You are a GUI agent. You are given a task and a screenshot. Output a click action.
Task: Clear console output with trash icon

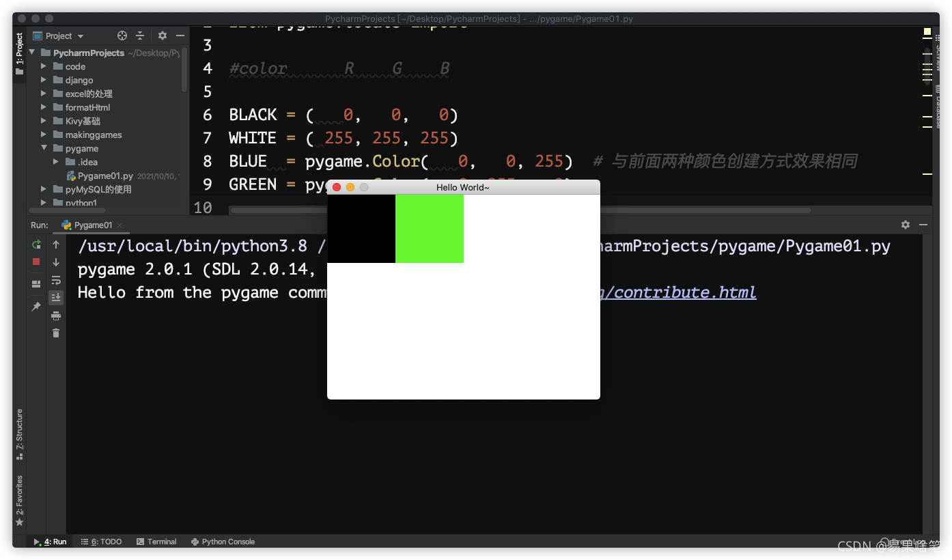click(x=56, y=333)
